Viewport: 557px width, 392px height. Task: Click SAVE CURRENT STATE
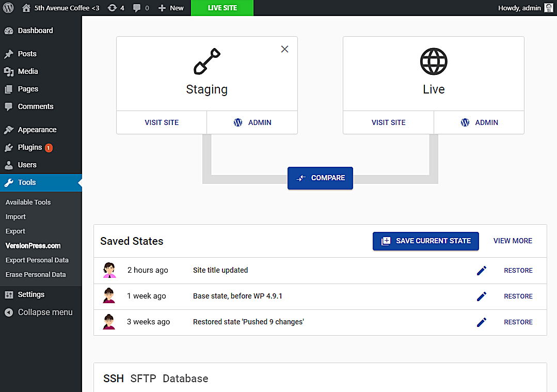(425, 241)
